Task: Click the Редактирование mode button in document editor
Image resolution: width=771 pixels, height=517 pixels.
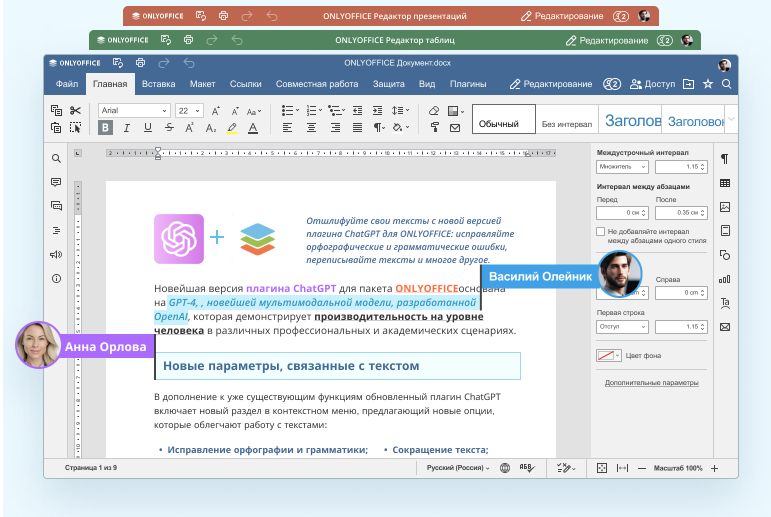Action: click(x=551, y=84)
